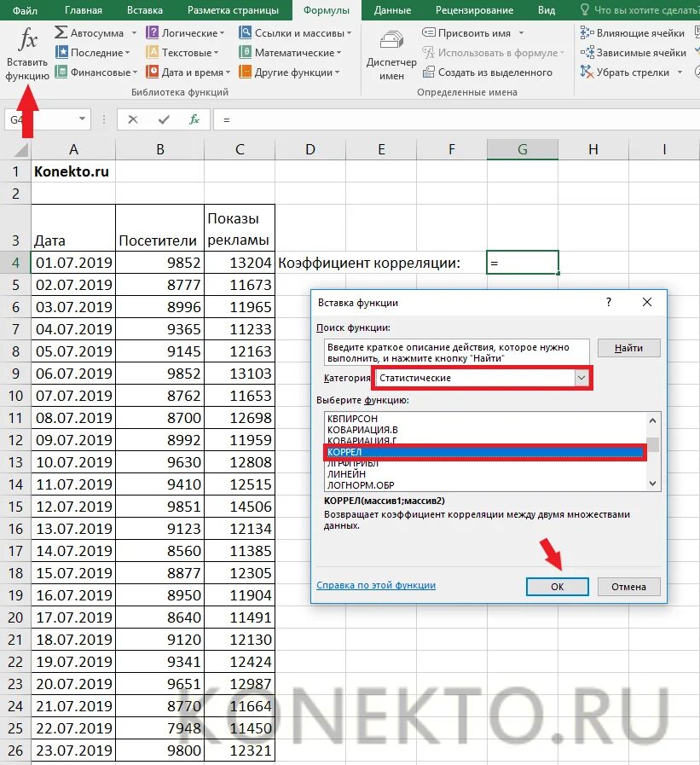
Task: Open the Insert Function (Вставить функцию) button
Action: coord(27,54)
